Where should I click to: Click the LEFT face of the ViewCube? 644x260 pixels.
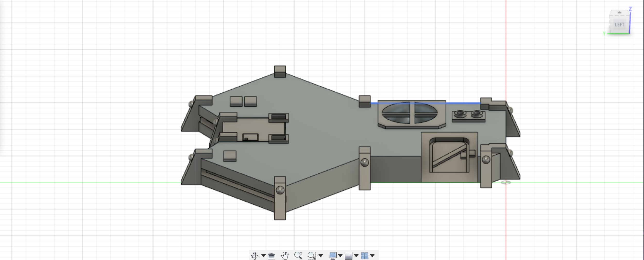(620, 25)
